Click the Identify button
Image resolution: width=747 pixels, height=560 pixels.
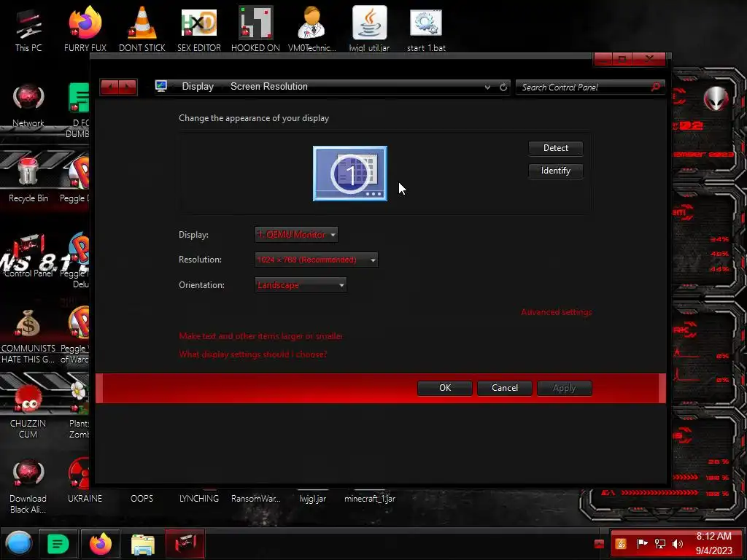pos(555,171)
